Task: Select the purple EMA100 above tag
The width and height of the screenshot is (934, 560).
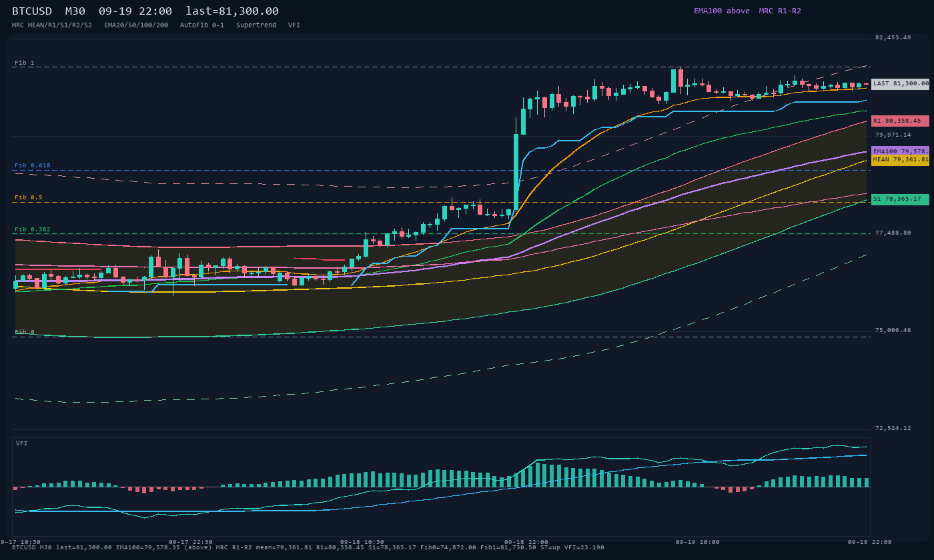Action: [x=722, y=11]
